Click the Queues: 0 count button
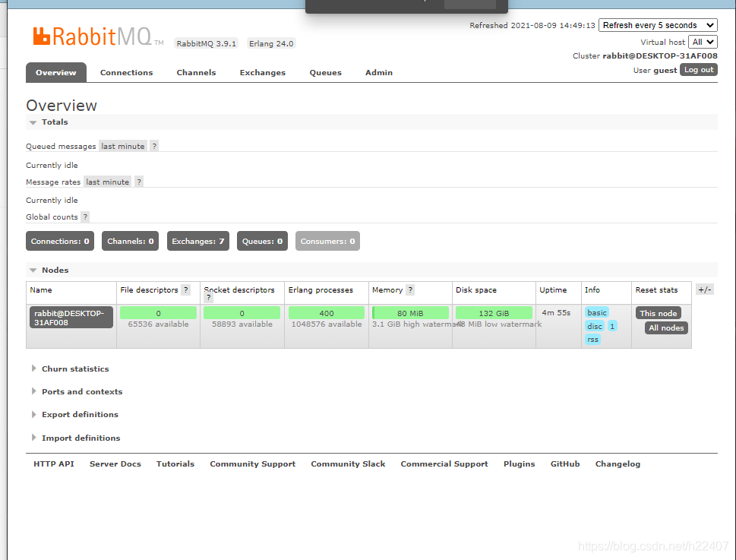The image size is (736, 560). coord(262,241)
